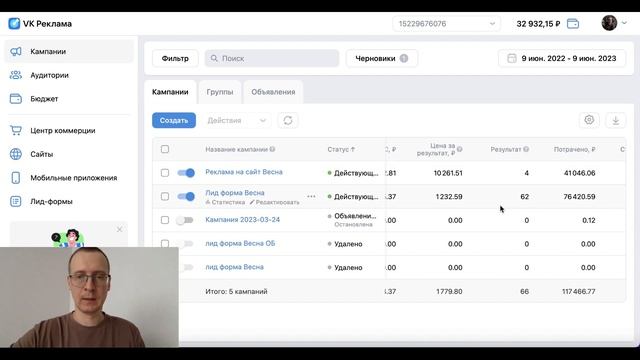Click info icon next to Цена за результат
640x360 pixels.
(460, 149)
